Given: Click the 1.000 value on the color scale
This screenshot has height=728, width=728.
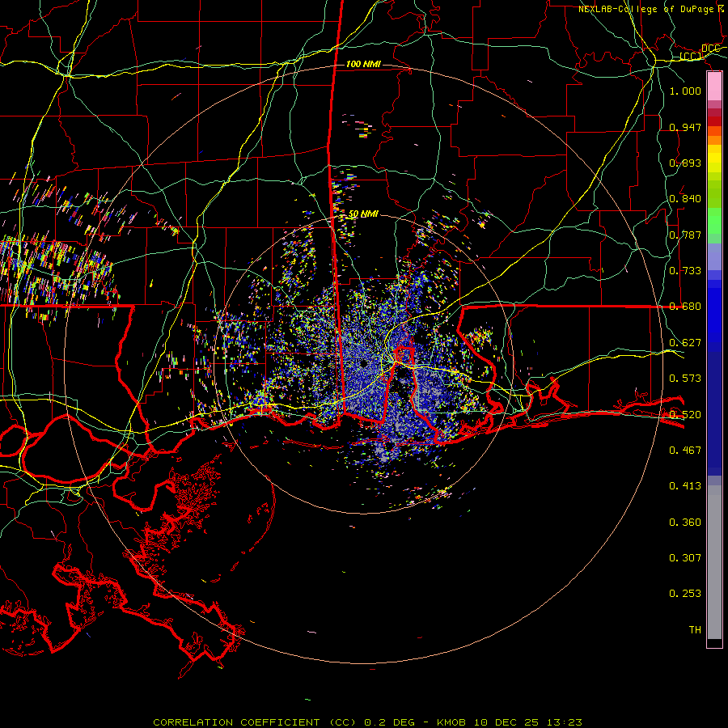Looking at the screenshot, I should (685, 91).
